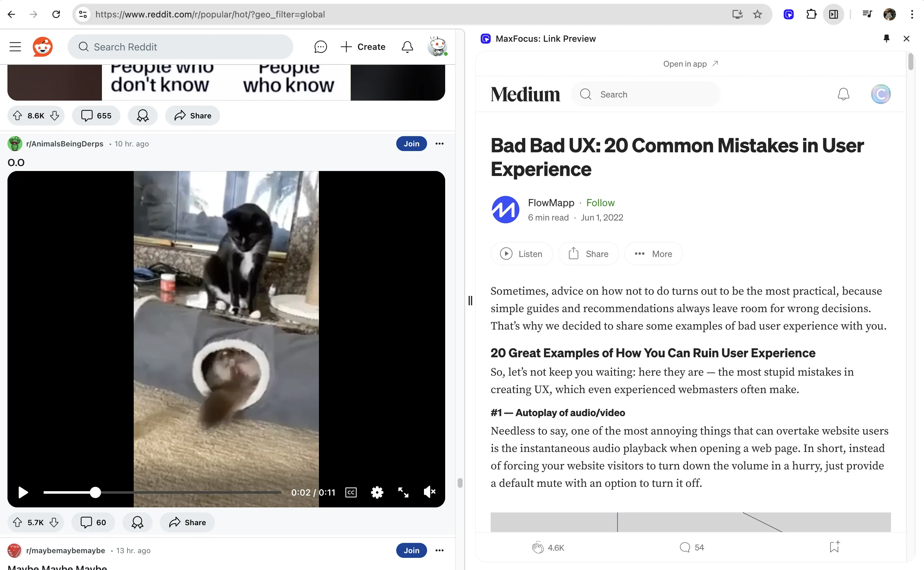924x570 pixels.
Task: Expand the Medium More options menu
Action: (653, 253)
